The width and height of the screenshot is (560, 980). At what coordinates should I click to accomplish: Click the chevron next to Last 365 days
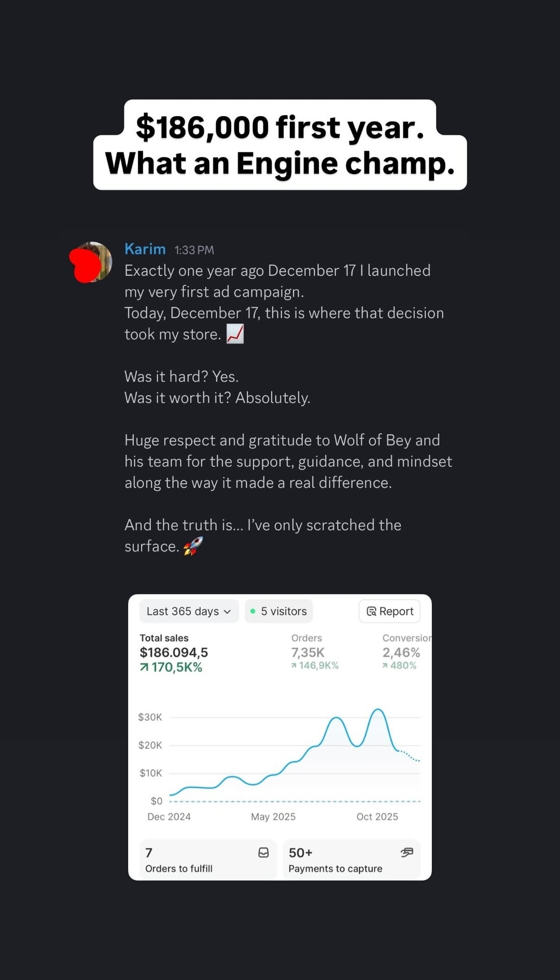[x=227, y=612]
